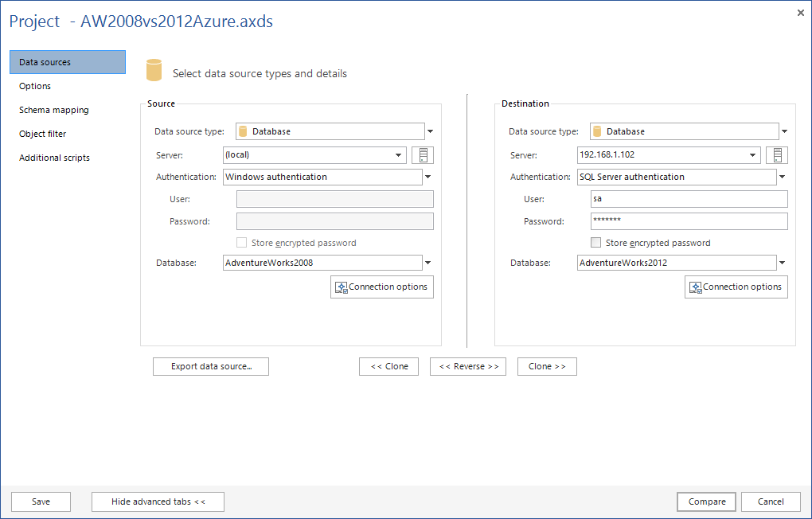Open the Schema mapping tab
Screen dimensions: 812x519
[x=68, y=110]
